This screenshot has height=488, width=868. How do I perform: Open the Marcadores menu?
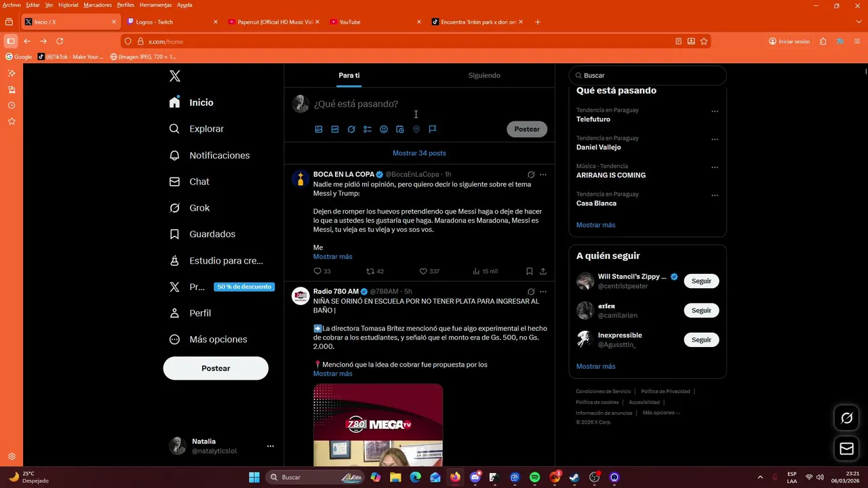(x=98, y=5)
